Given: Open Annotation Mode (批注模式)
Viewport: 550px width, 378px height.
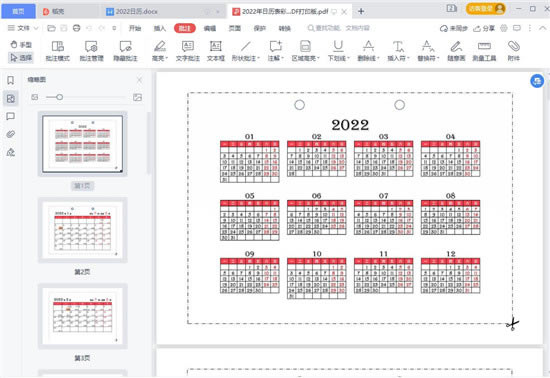Looking at the screenshot, I should tap(58, 51).
